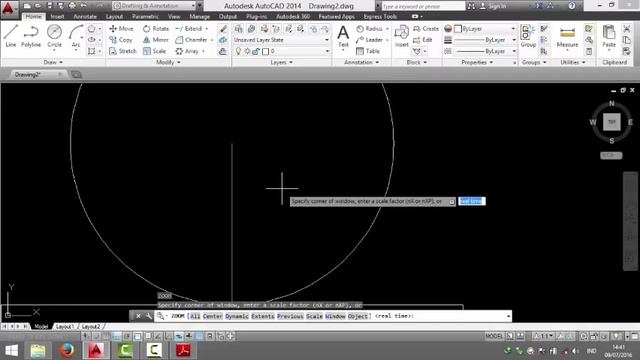Toggle the layer lock padlock icon

pos(256,51)
